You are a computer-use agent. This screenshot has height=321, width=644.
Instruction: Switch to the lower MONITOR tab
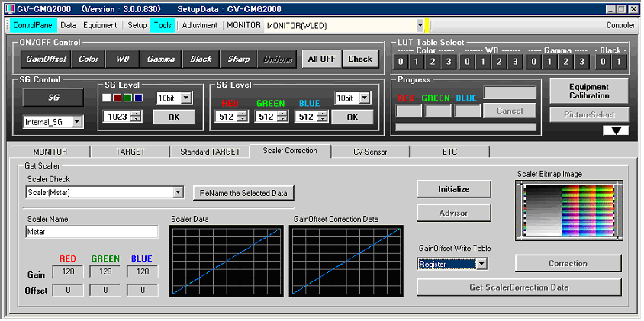click(50, 152)
